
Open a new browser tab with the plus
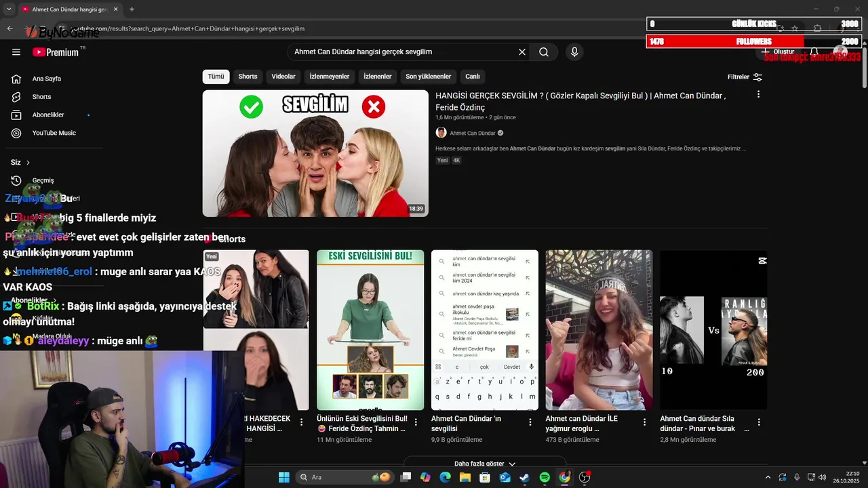coord(132,9)
